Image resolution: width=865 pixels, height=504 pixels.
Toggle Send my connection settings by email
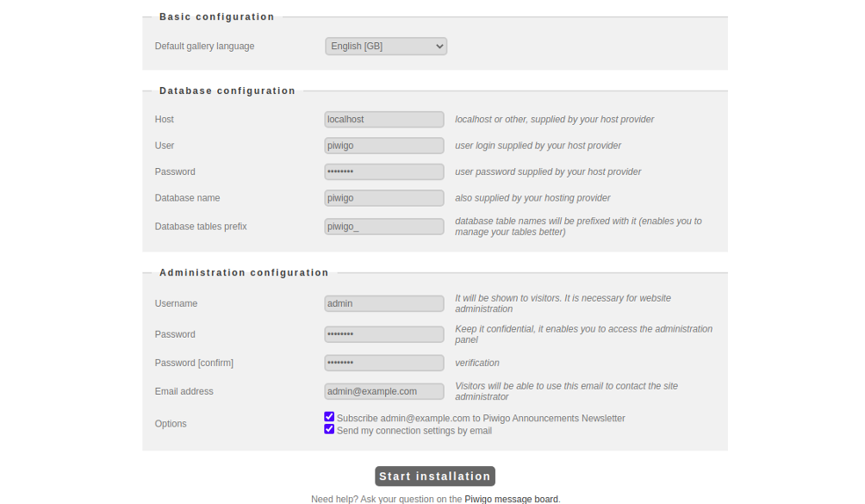329,429
